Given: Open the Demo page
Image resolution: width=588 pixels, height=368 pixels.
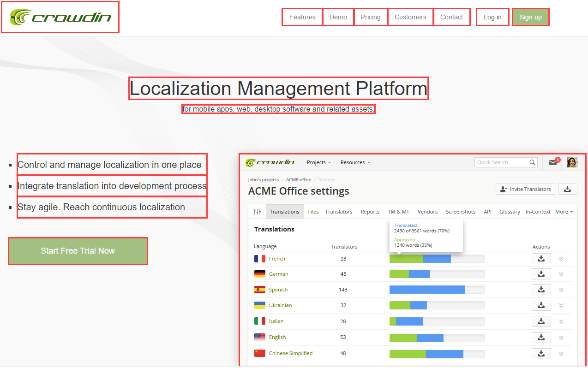Looking at the screenshot, I should (x=338, y=17).
